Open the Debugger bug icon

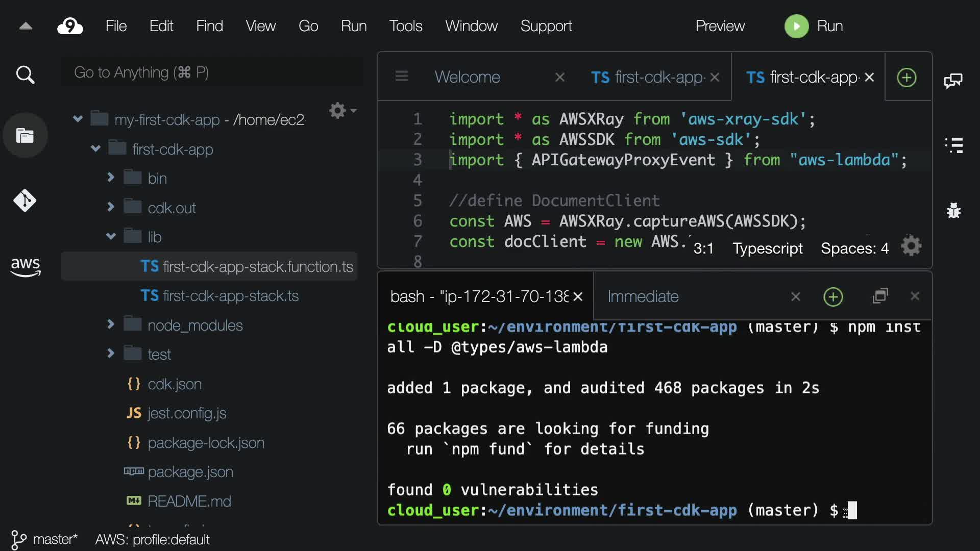(x=953, y=210)
